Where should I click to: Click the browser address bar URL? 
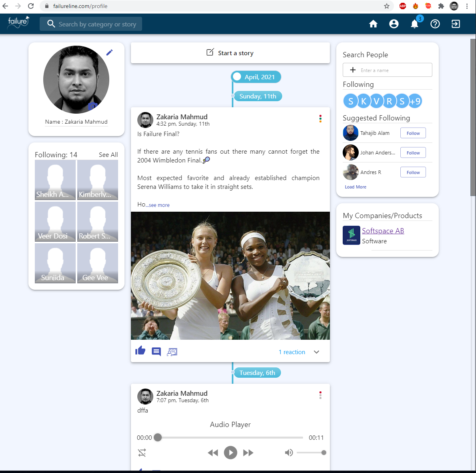[x=80, y=6]
